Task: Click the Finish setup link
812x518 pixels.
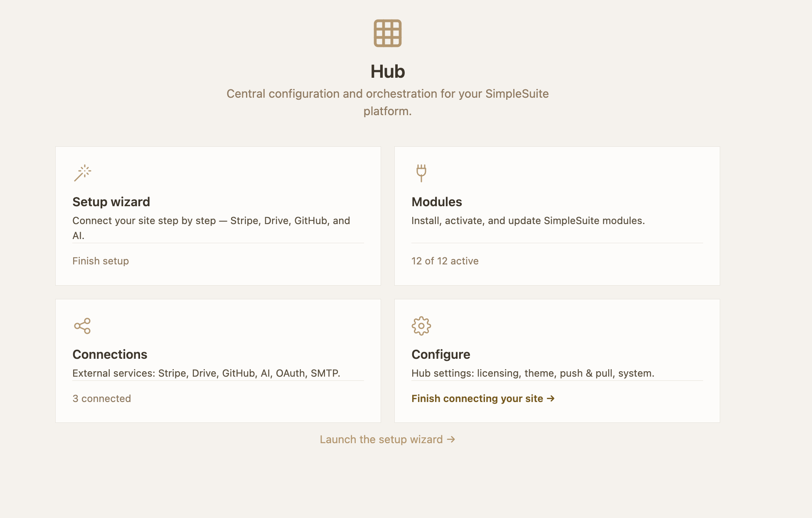Action: click(101, 261)
